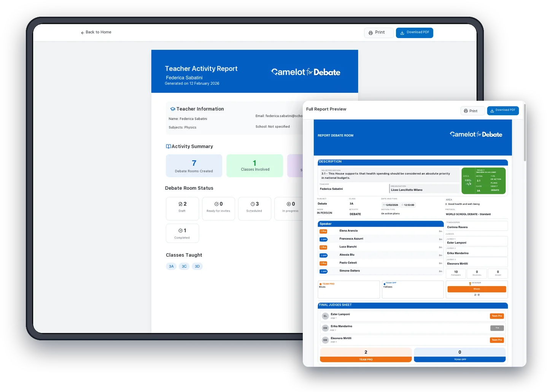Image resolution: width=547 pixels, height=392 pixels.
Task: Click the EM avatar for Eleonora Mirtilli
Action: pos(325,340)
